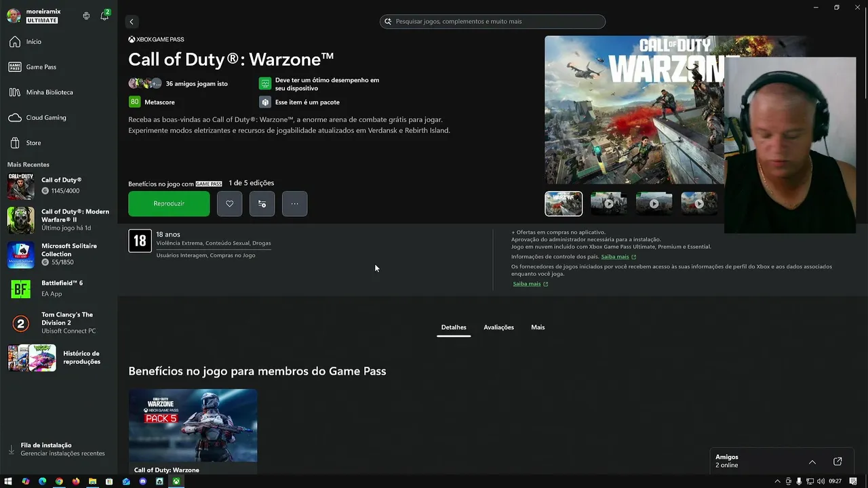This screenshot has width=868, height=488.
Task: Open the manage game options icon button
Action: pyautogui.click(x=262, y=203)
